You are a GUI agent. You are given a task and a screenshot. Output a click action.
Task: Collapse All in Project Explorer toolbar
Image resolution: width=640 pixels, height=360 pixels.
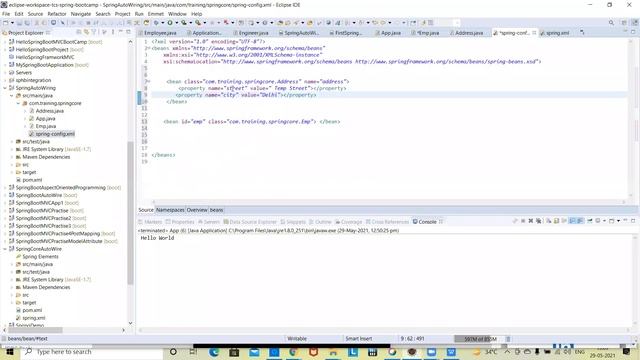tap(79, 32)
